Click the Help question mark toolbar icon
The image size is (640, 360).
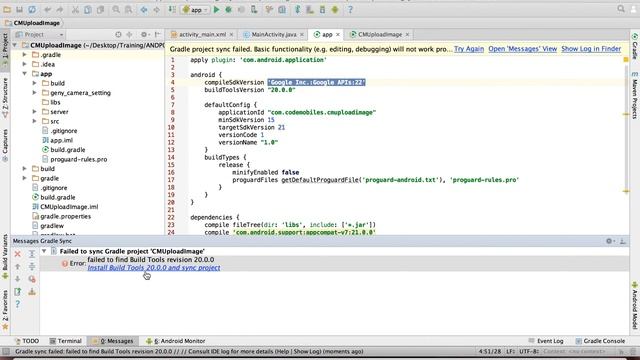coord(350,9)
